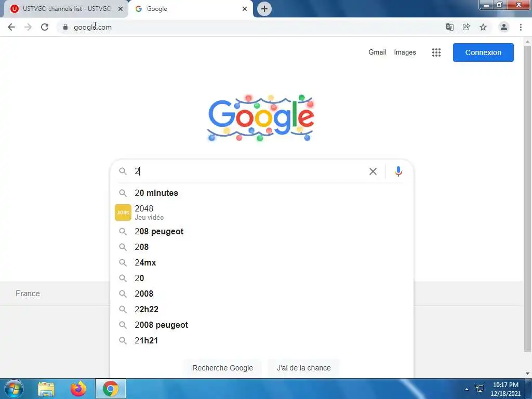Image resolution: width=532 pixels, height=399 pixels.
Task: Click the J'ai de la chance button
Action: click(x=303, y=368)
